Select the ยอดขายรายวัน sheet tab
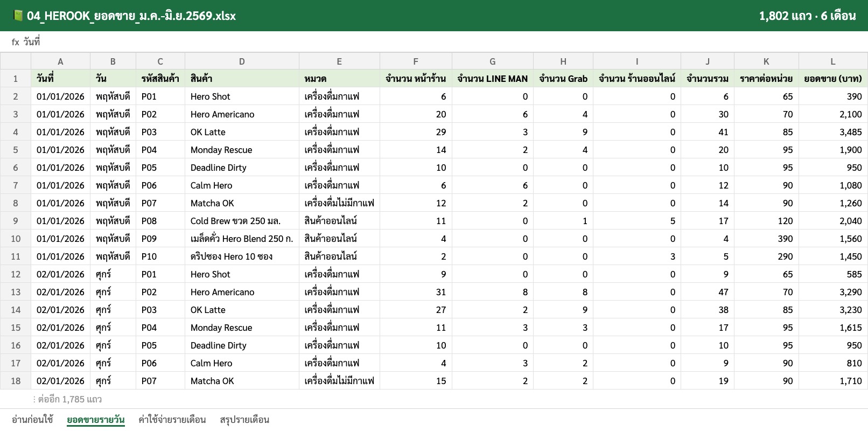 [96, 420]
